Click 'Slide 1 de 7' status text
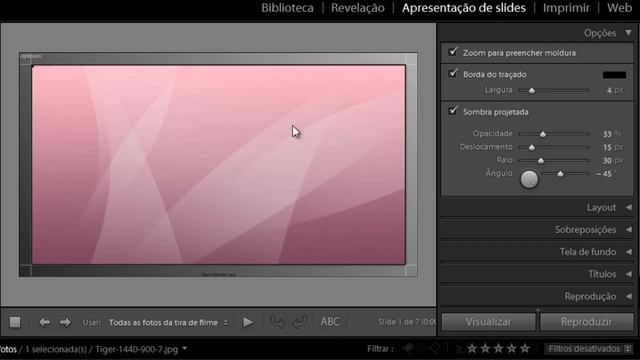 tap(398, 322)
